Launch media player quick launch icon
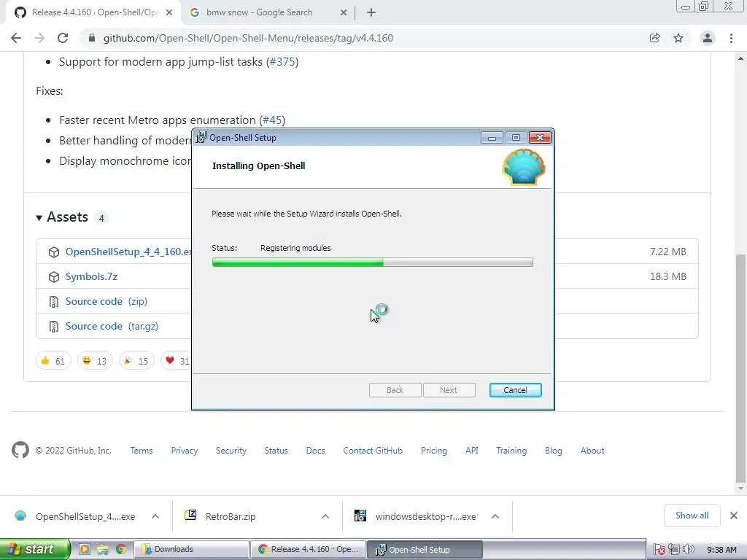 click(x=85, y=549)
